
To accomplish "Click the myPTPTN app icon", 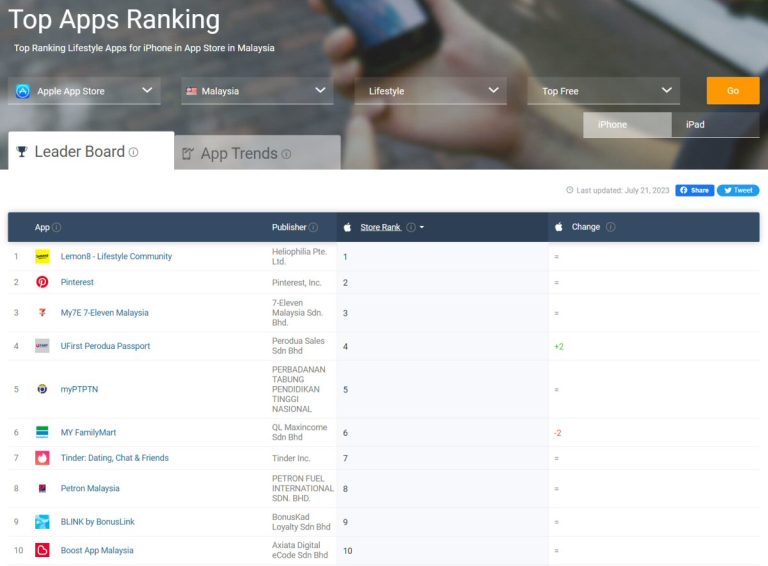I will click(x=42, y=389).
